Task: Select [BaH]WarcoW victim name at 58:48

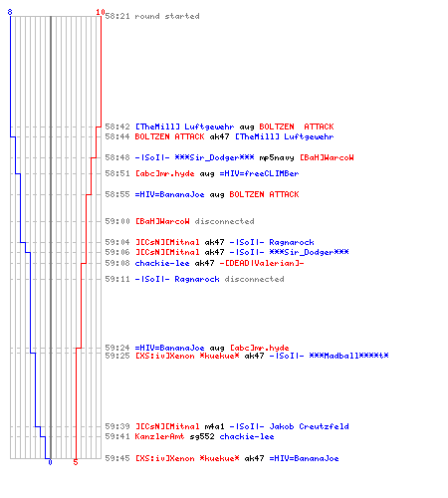Action: (x=327, y=157)
